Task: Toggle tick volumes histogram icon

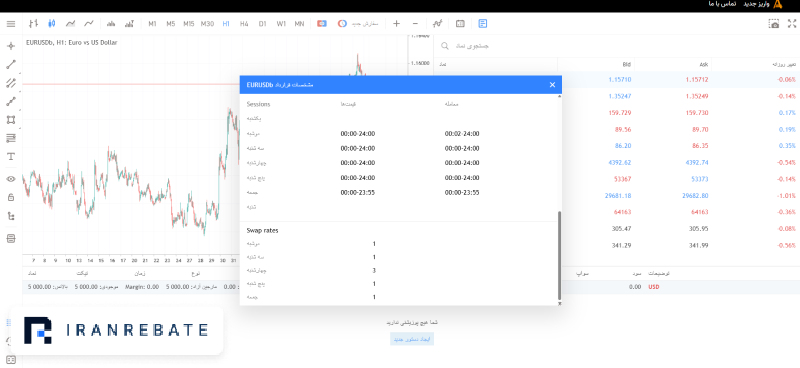Action: [111, 23]
